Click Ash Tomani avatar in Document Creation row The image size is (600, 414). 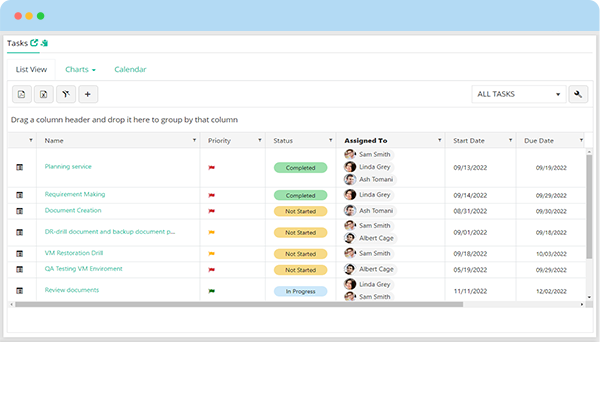[350, 211]
